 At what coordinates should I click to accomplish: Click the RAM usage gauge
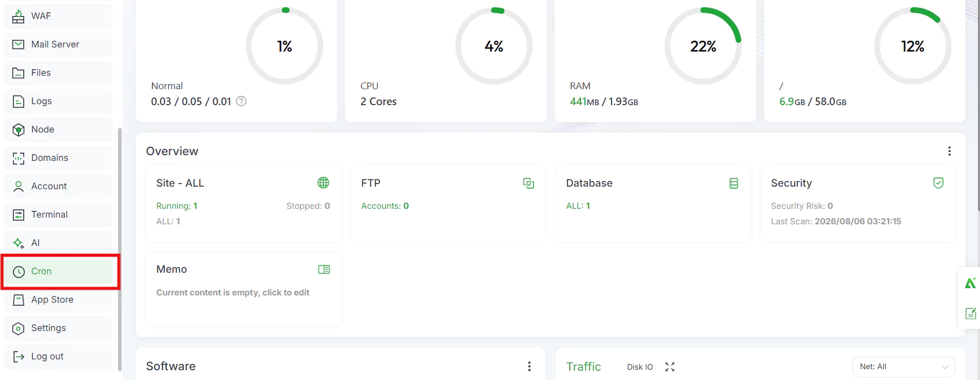click(703, 46)
